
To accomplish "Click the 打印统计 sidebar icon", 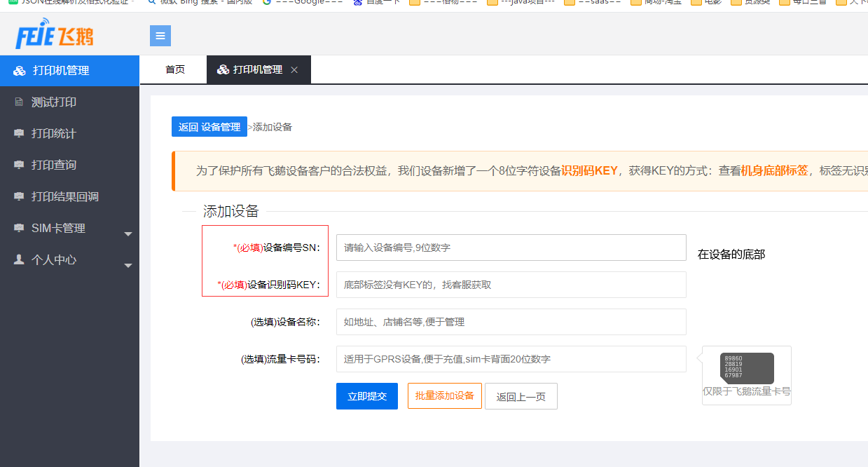I will 19,133.
